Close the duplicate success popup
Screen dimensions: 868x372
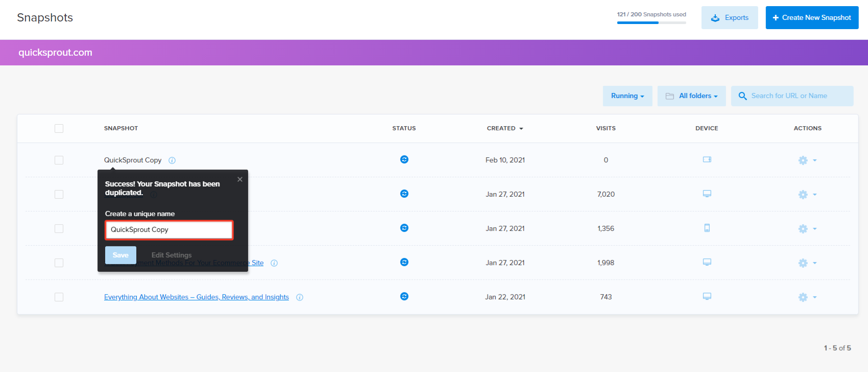[x=240, y=179]
